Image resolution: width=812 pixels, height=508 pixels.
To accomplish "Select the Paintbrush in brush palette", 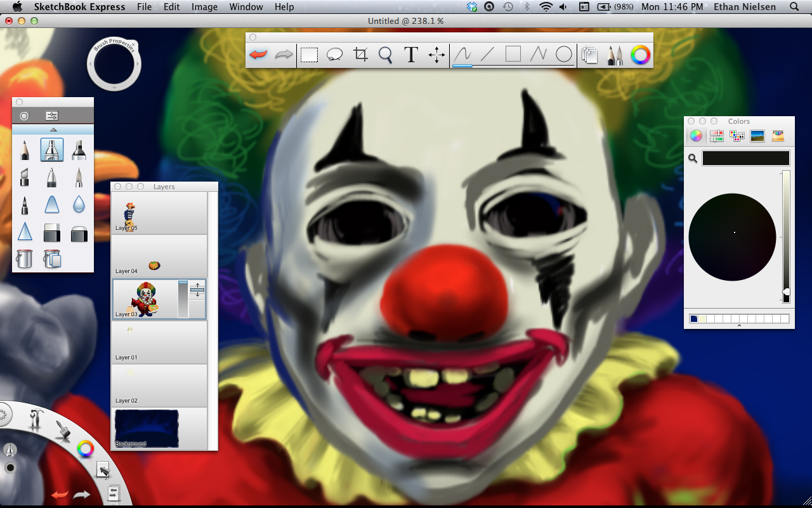I will [x=79, y=177].
